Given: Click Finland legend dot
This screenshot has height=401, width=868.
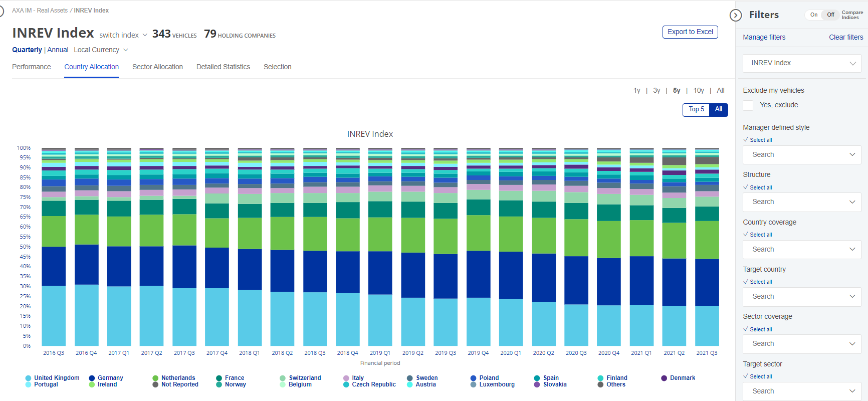Looking at the screenshot, I should (600, 378).
